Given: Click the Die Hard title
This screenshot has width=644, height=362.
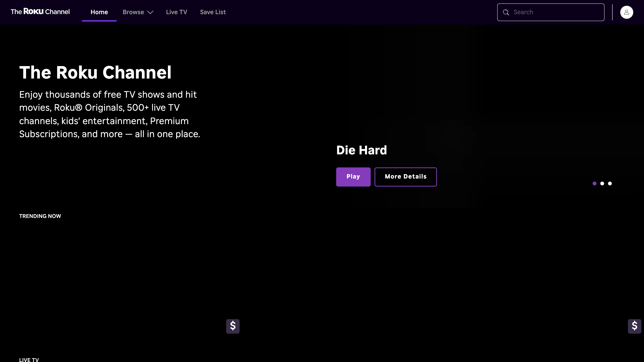Looking at the screenshot, I should click(x=361, y=150).
